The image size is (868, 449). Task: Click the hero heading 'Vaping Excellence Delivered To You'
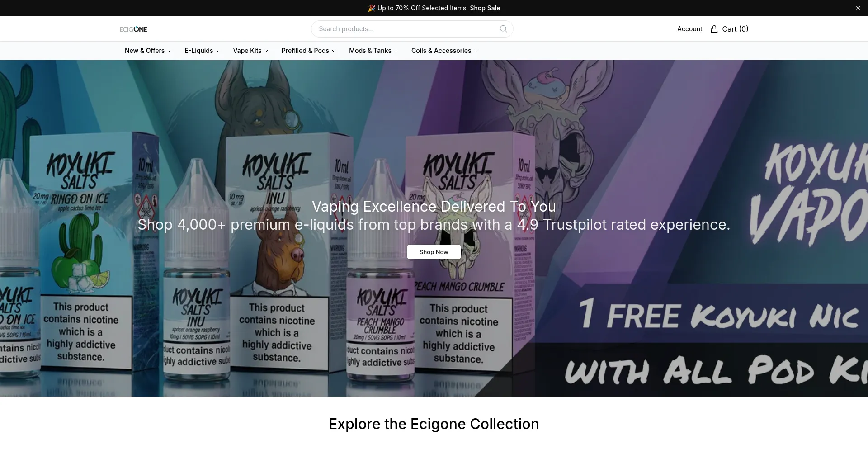pyautogui.click(x=434, y=206)
